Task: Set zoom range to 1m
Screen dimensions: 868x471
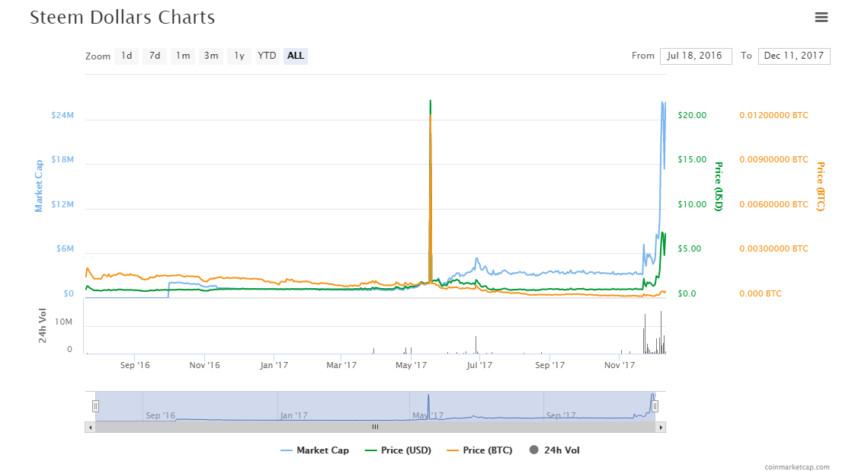Action: click(x=183, y=56)
